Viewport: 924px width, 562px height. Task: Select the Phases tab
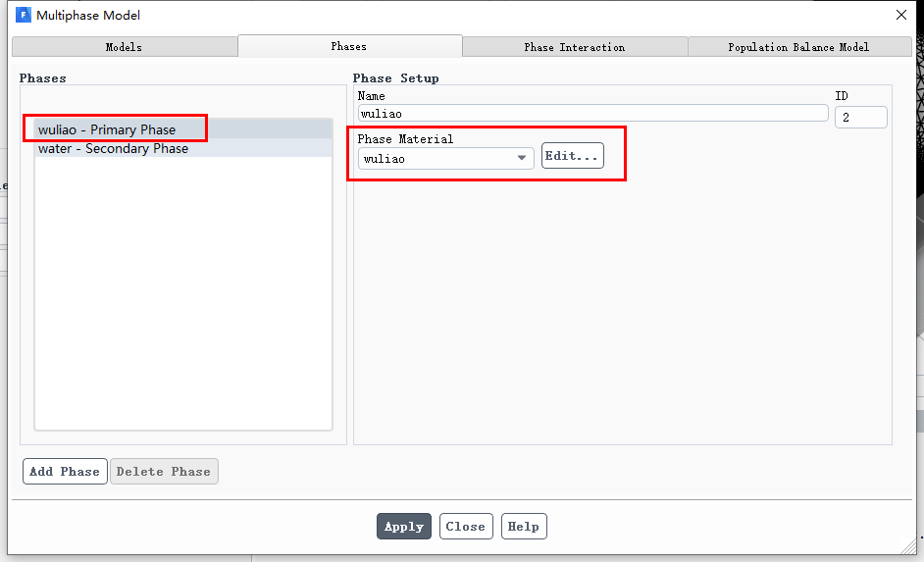[349, 46]
